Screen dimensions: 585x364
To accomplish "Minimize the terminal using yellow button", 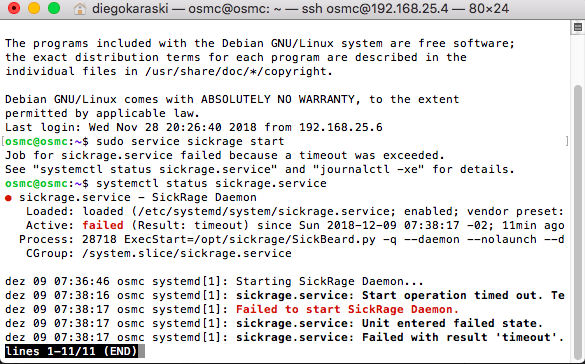I will [34, 8].
